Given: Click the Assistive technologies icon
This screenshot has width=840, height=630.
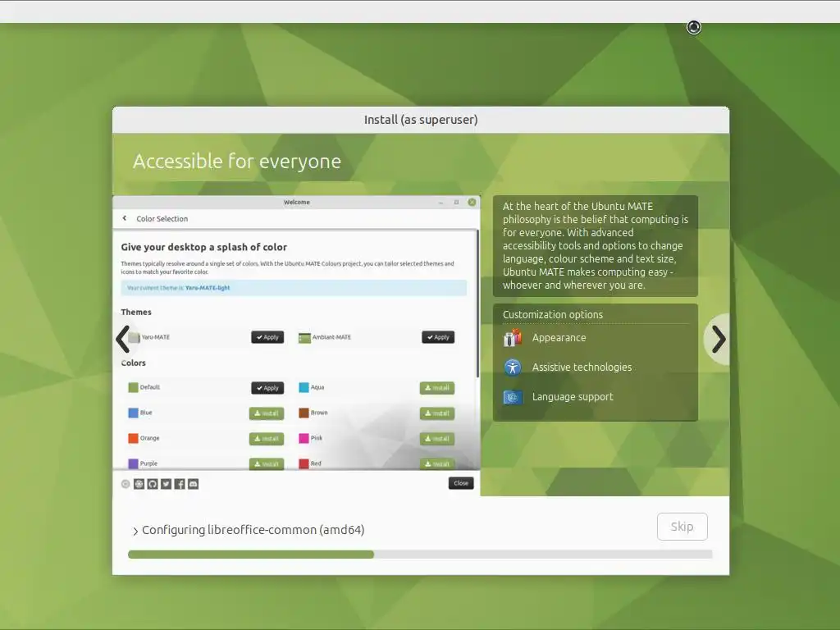Looking at the screenshot, I should (513, 367).
